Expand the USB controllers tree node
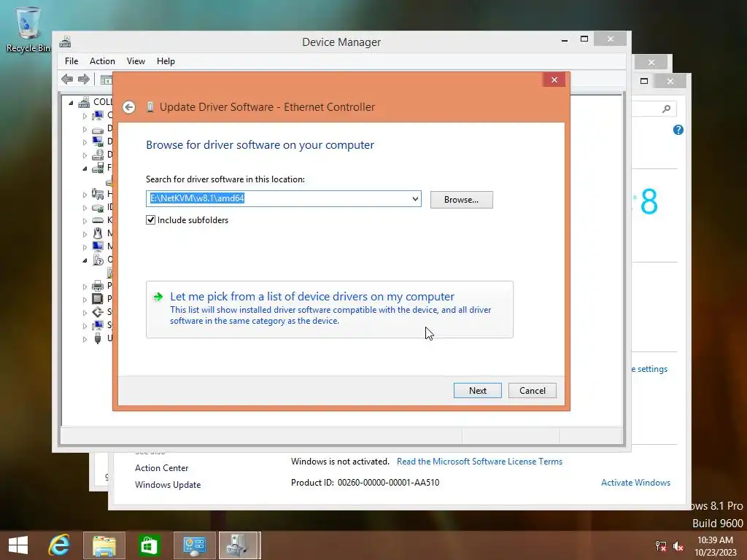Image resolution: width=747 pixels, height=560 pixels. click(85, 338)
